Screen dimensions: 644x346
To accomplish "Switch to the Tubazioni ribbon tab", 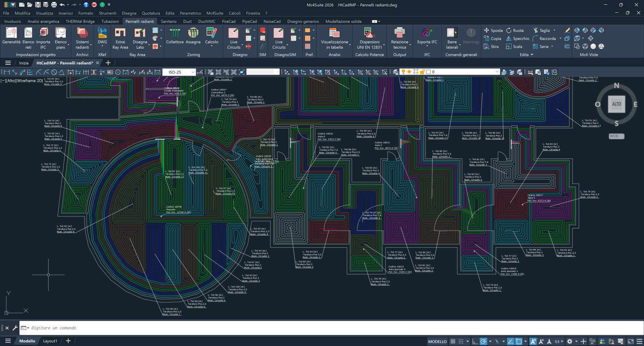I will click(110, 21).
